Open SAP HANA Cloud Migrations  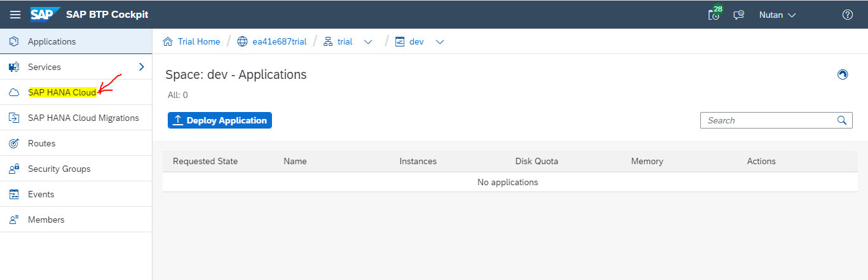(76, 118)
